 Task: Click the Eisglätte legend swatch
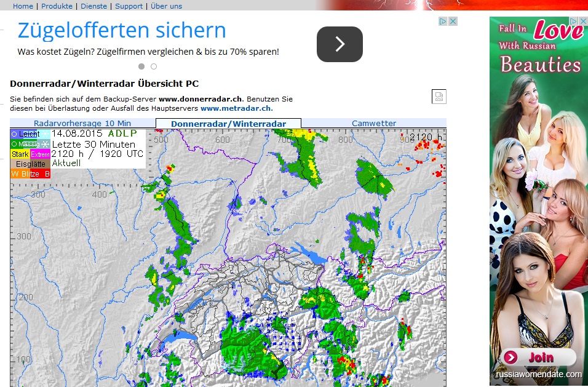30,164
